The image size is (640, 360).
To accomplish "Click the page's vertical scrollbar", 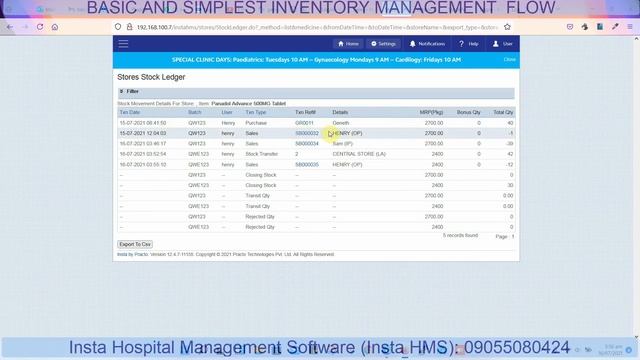I will (636, 188).
